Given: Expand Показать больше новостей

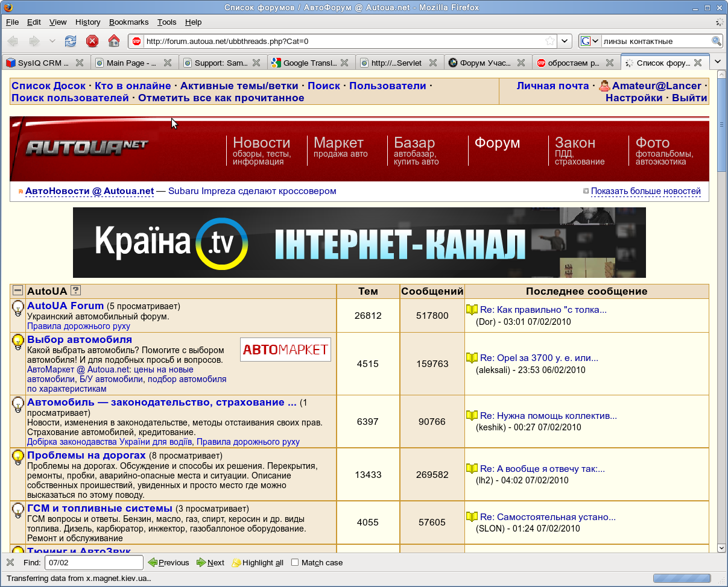Looking at the screenshot, I should [645, 191].
